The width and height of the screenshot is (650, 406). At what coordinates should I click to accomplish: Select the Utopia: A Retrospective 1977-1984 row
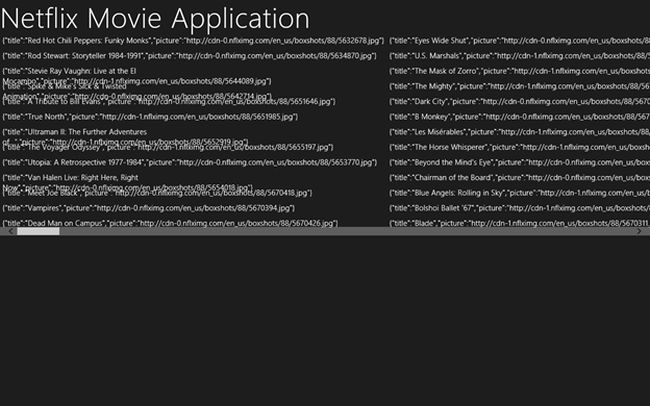pos(190,163)
